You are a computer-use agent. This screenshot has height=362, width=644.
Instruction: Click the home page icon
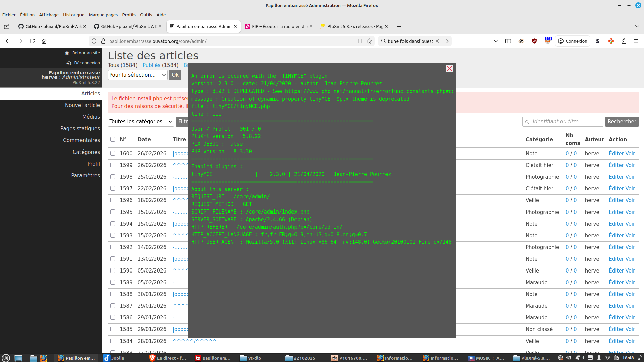[44, 41]
